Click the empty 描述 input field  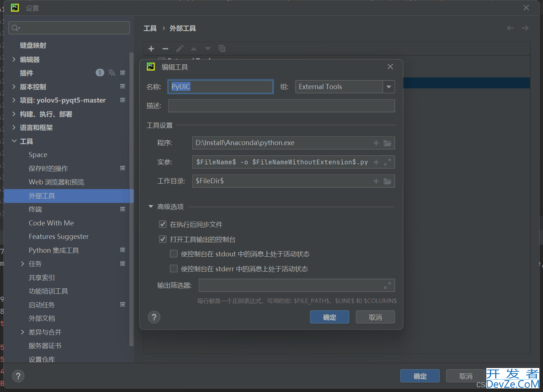click(281, 106)
